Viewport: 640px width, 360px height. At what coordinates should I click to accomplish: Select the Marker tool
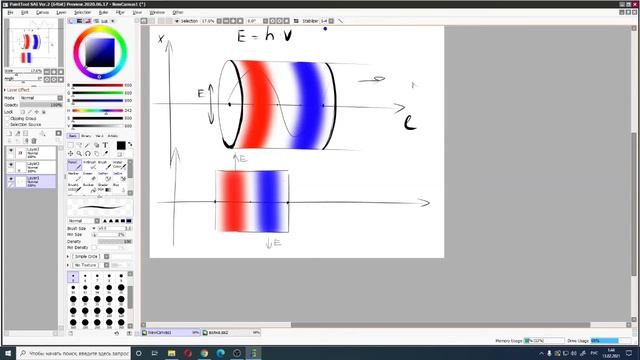(x=74, y=176)
